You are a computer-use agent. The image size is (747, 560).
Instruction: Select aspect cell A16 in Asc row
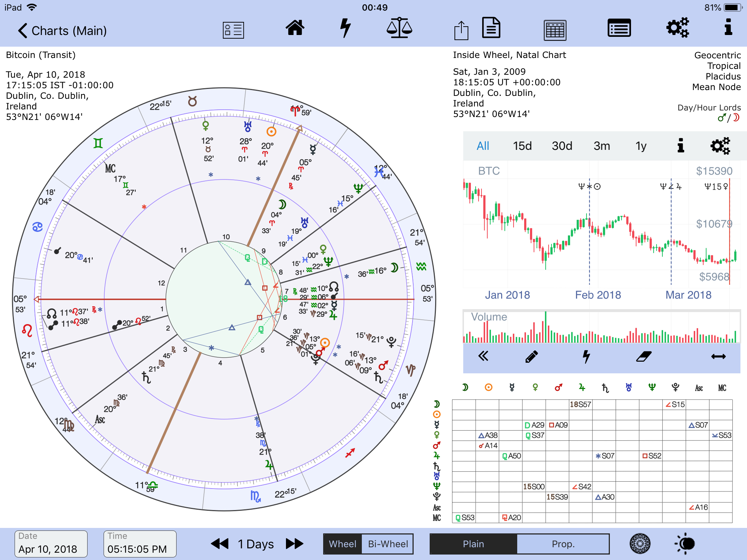coord(697,507)
